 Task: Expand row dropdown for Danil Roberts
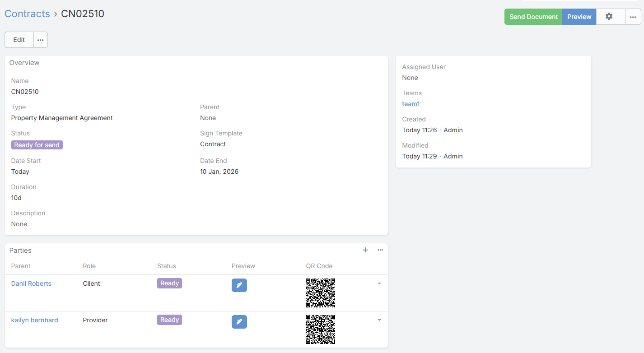click(x=379, y=283)
